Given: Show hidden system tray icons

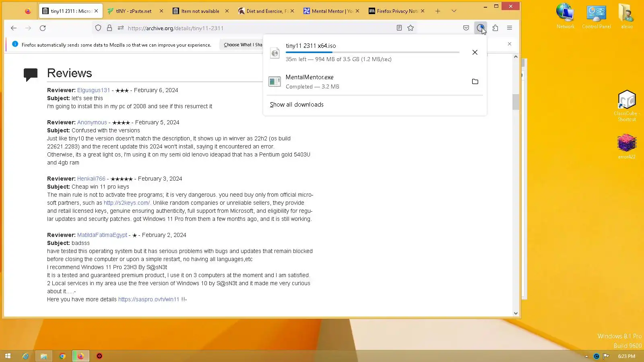Looking at the screenshot, I should tap(586, 356).
